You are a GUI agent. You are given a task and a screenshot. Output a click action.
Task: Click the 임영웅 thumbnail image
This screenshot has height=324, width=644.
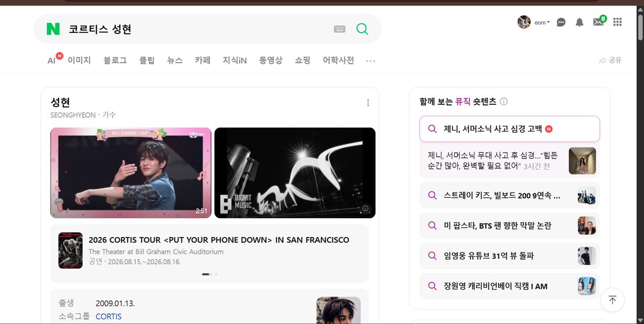coord(587,256)
